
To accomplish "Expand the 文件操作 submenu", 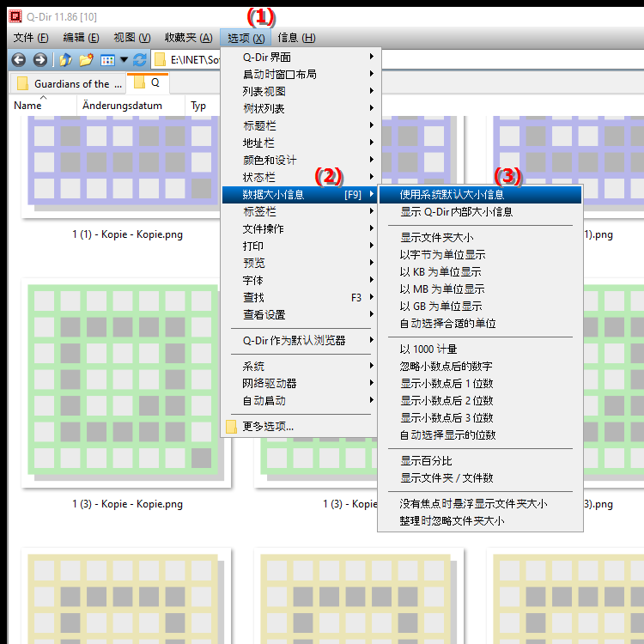I will 300,228.
